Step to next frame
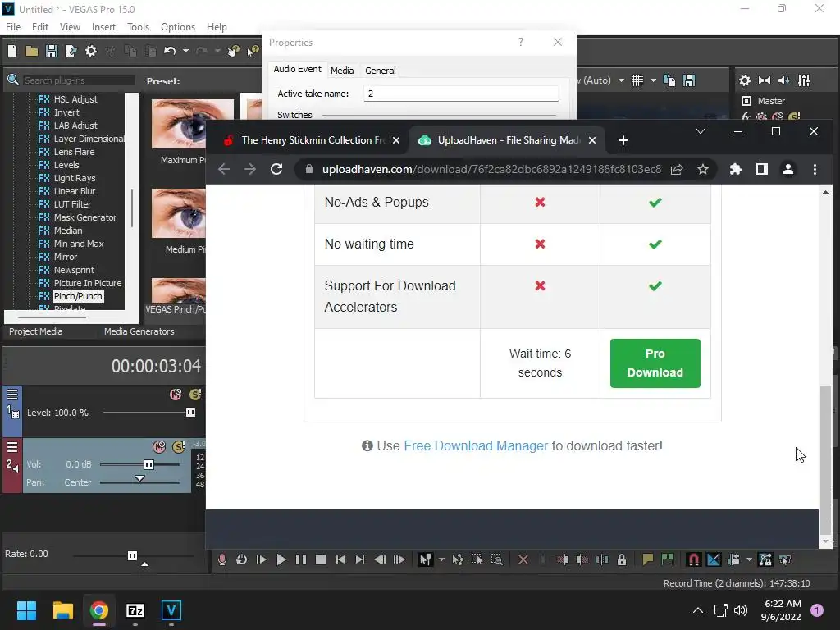 (x=399, y=559)
